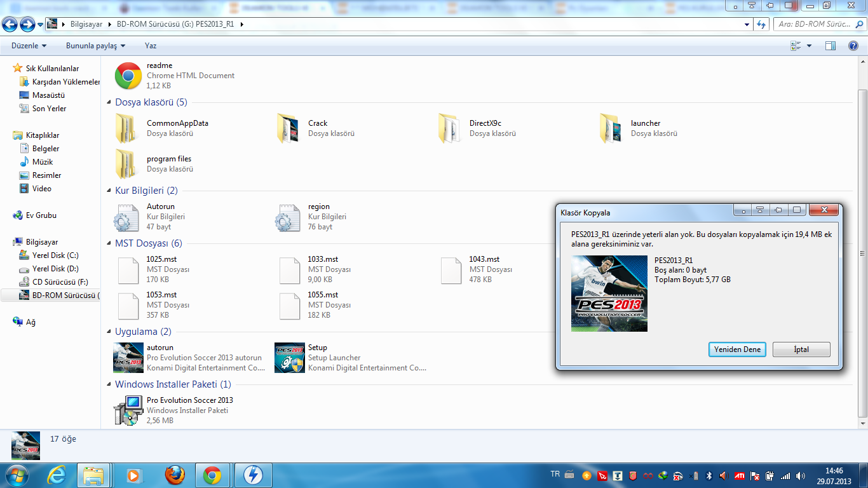
Task: Click the PES 2013 cover thumbnail in dialog
Action: [x=609, y=294]
